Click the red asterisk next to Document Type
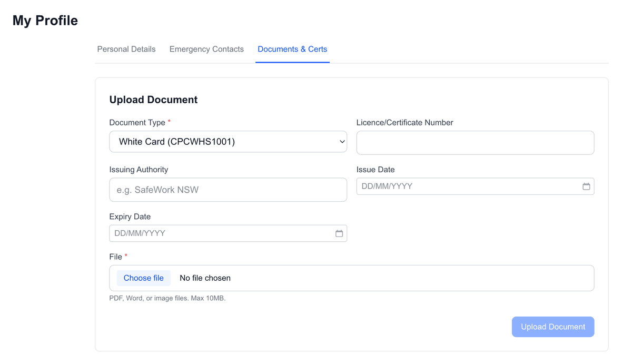 [x=169, y=121]
